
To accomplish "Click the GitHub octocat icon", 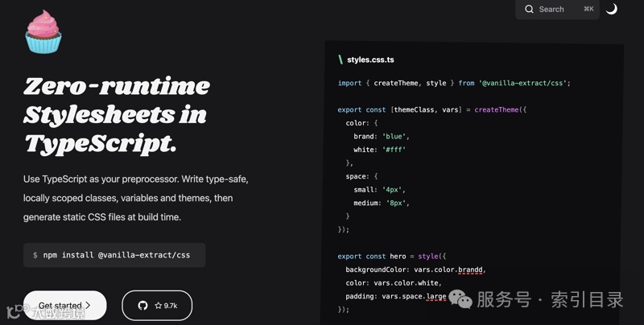I will 143,306.
